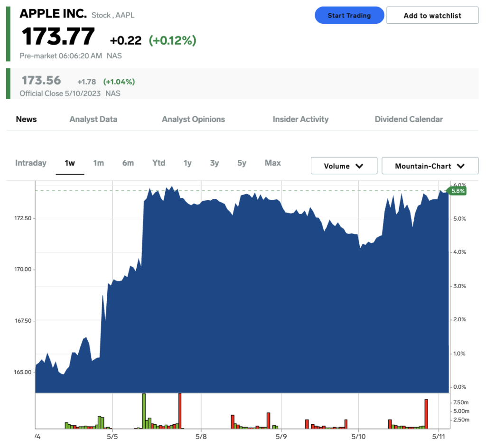Open the Mountain-Chart type dropdown

(430, 166)
